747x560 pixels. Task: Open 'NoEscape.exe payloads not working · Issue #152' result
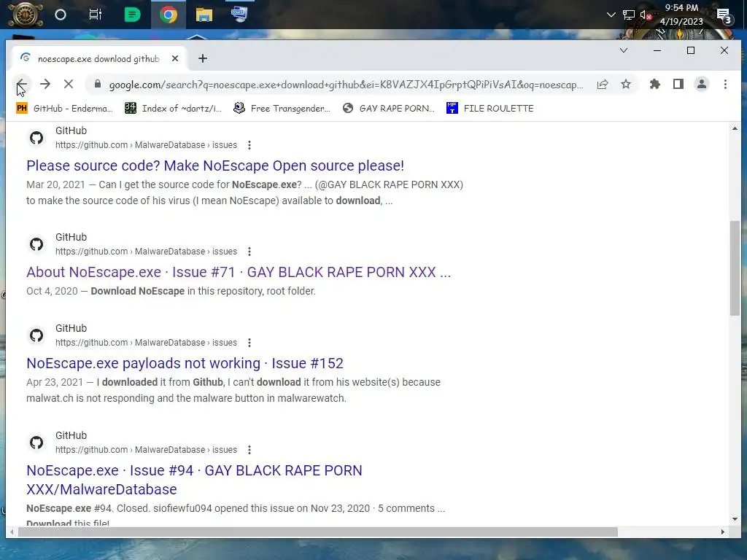pyautogui.click(x=185, y=363)
